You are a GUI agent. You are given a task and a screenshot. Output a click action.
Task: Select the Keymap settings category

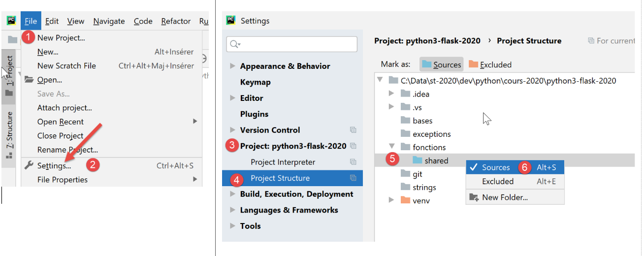(255, 82)
